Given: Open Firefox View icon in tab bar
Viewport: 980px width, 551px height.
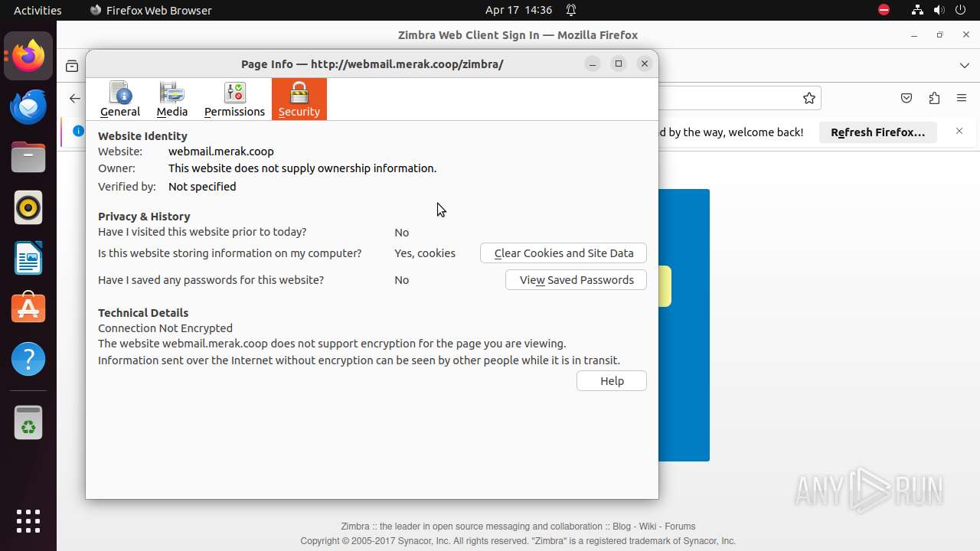Looking at the screenshot, I should click(72, 66).
